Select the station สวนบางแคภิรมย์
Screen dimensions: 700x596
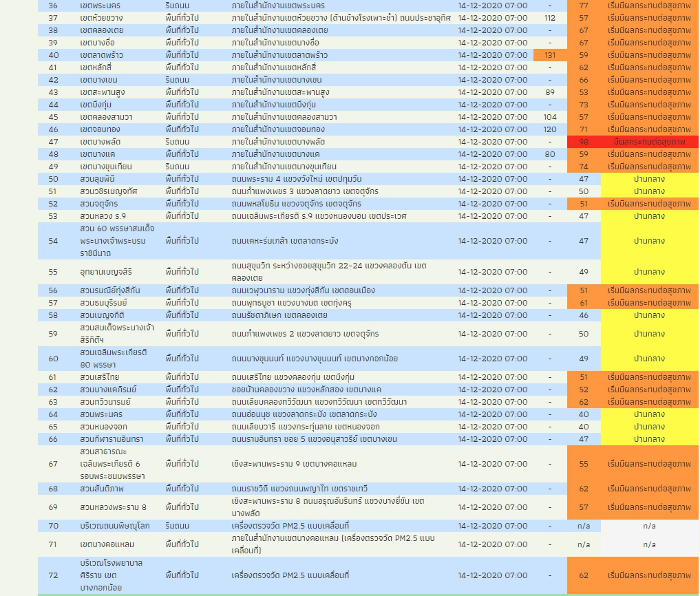pos(108,390)
